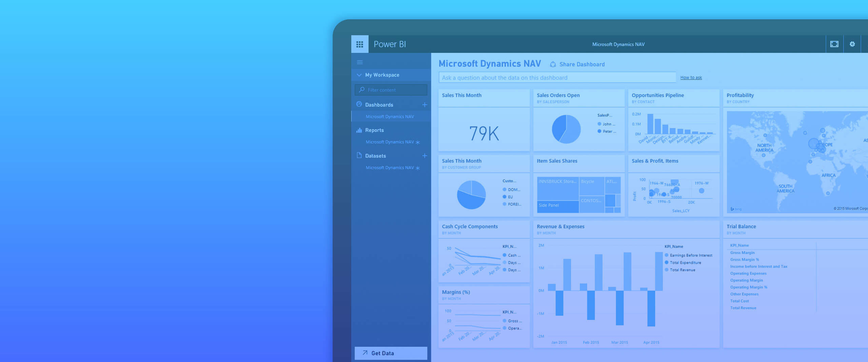This screenshot has height=362, width=868.
Task: Click Other Expenses row in Trial Balance
Action: click(x=744, y=294)
